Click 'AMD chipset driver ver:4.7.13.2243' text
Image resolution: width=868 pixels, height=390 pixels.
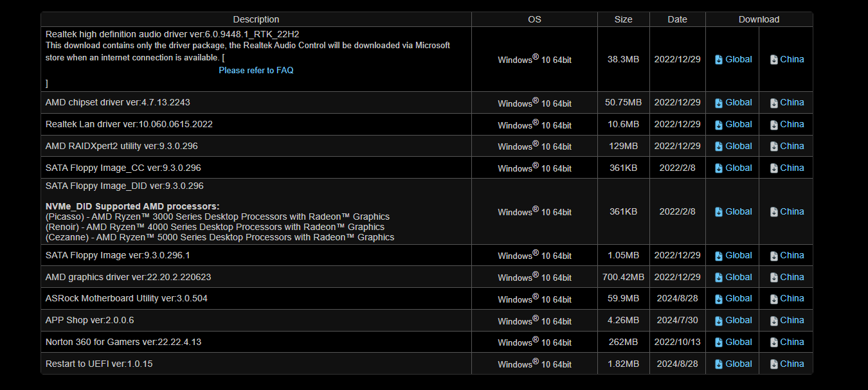(x=118, y=102)
